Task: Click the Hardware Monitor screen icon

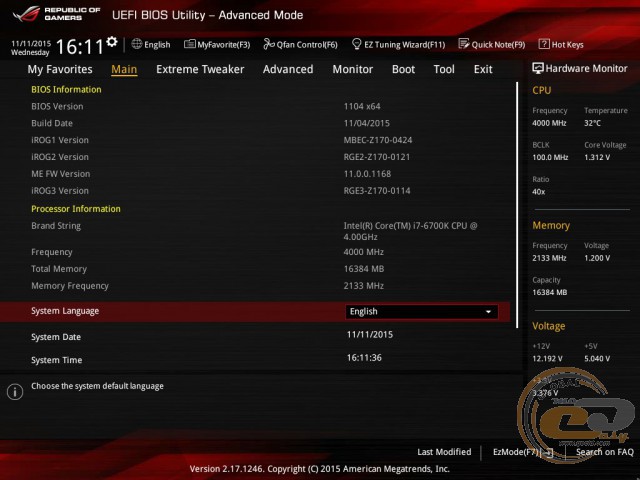Action: 538,68
